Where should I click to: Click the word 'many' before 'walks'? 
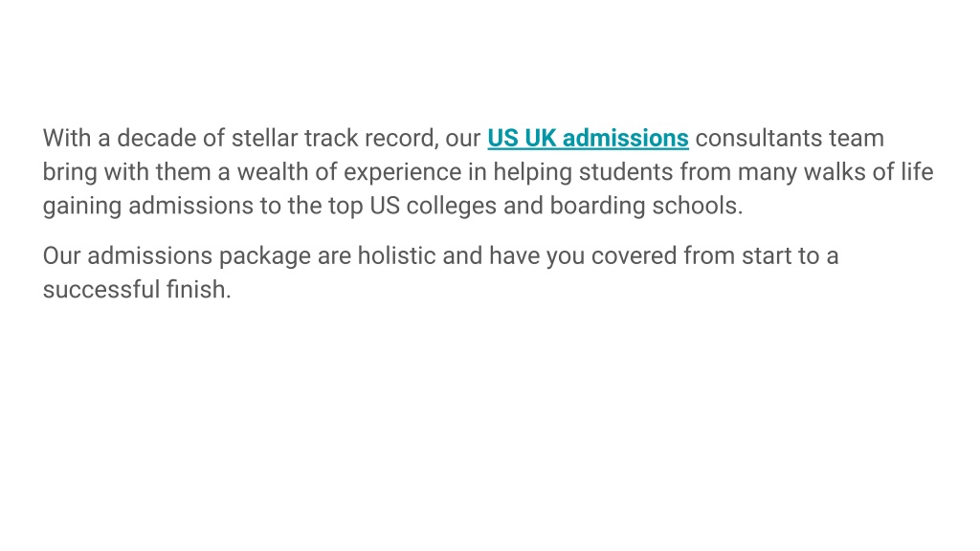(767, 172)
